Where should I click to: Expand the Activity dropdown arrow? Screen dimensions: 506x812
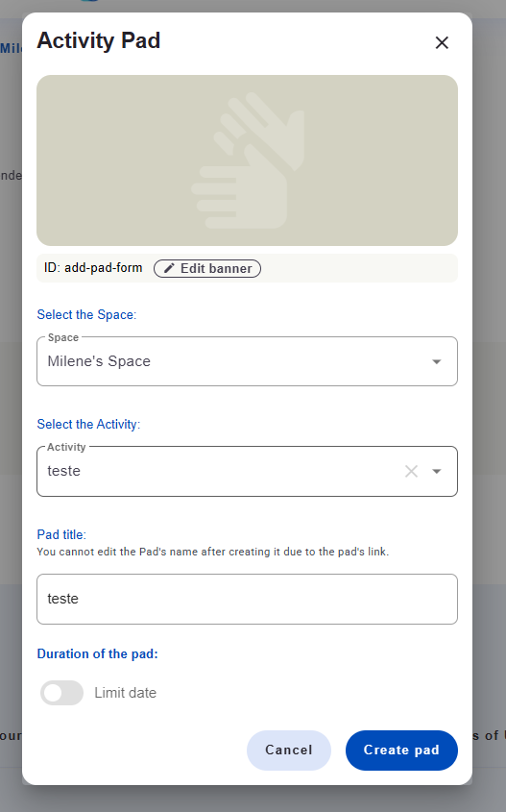point(437,471)
